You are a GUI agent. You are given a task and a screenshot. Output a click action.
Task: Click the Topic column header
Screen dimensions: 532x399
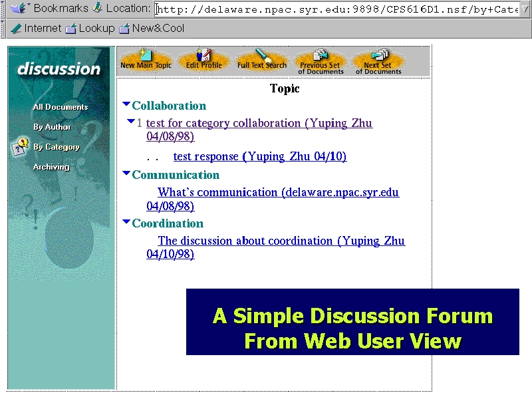tap(285, 88)
